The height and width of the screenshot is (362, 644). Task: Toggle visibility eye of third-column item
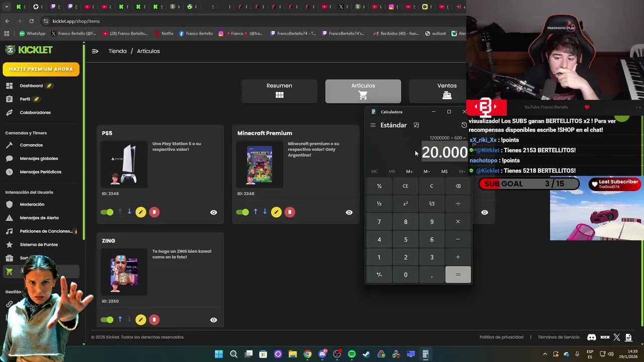[485, 212]
